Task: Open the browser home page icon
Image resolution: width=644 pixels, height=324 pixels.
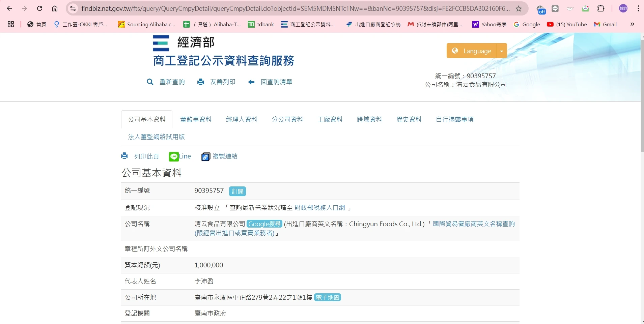Action: (55, 9)
